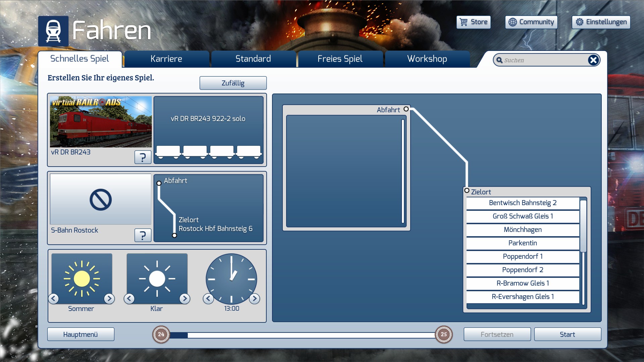
Task: Click previous arrow for weather Klar
Action: 129,298
